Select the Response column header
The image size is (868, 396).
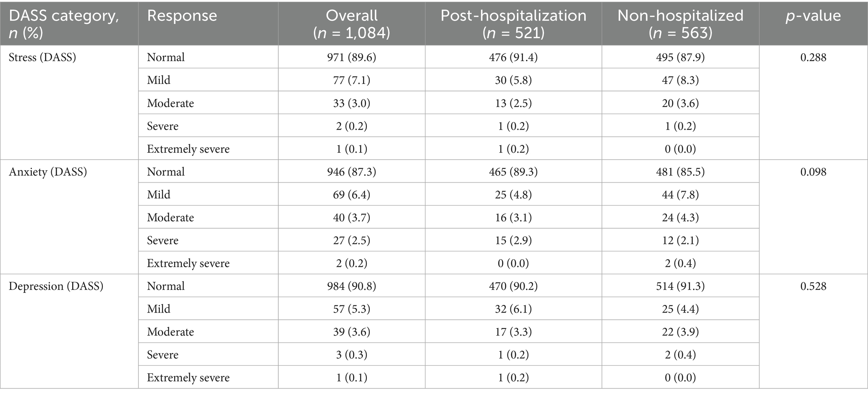pos(182,16)
